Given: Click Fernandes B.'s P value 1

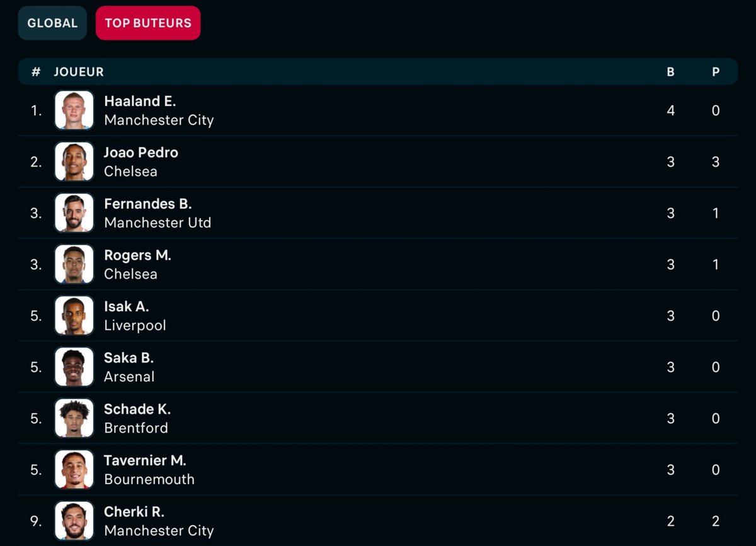Looking at the screenshot, I should 716,213.
